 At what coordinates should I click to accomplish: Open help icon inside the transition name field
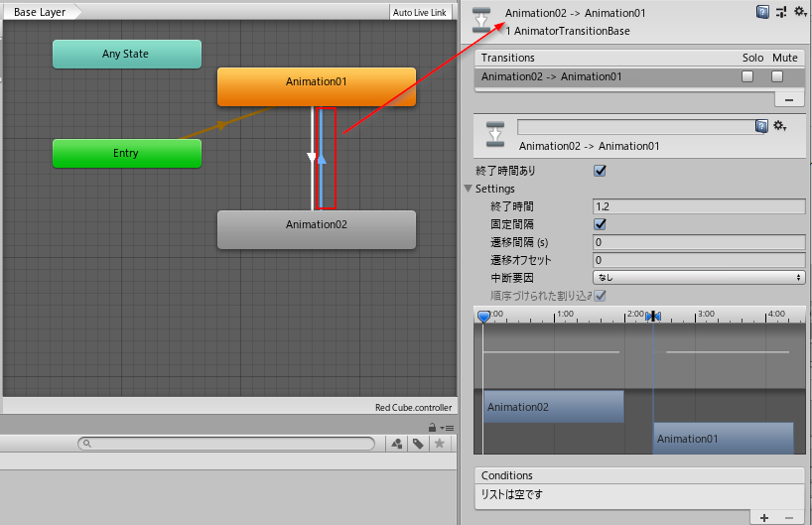pyautogui.click(x=761, y=126)
